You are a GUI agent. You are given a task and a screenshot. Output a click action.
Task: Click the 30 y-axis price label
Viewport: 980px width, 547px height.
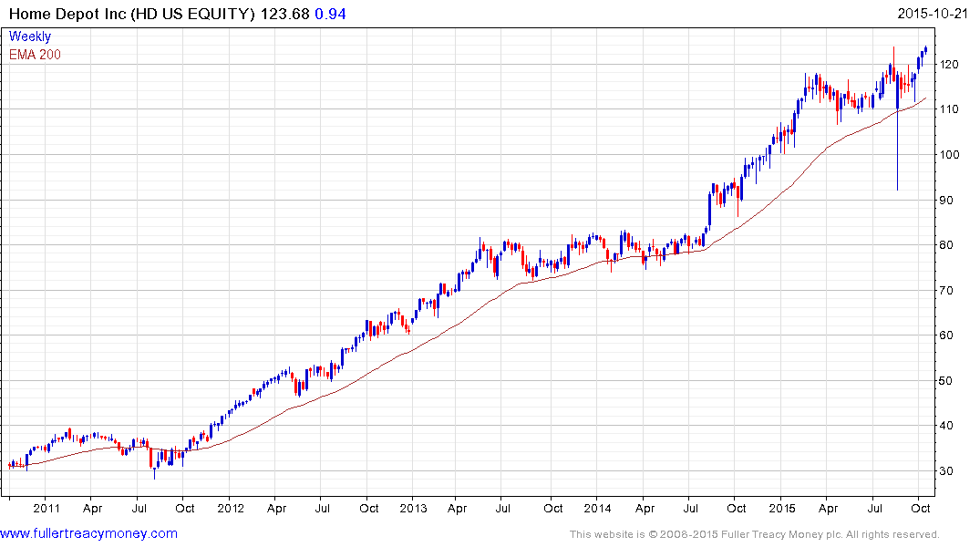[x=946, y=471]
